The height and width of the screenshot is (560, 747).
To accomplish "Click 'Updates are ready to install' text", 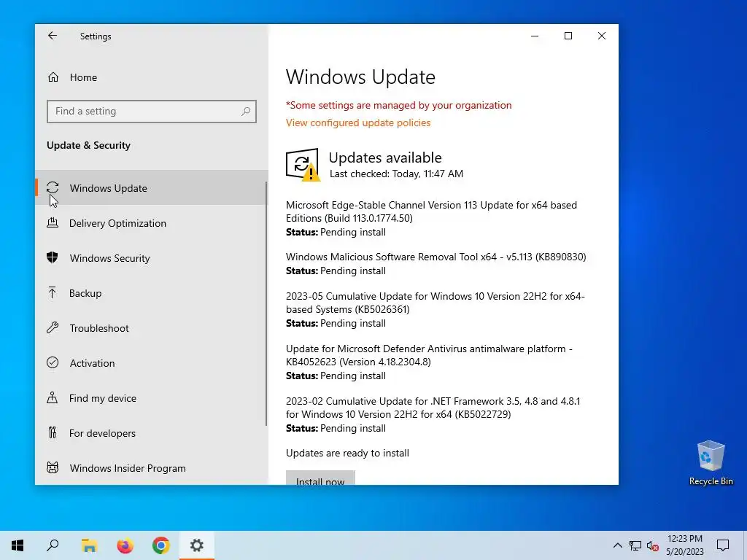I will [x=347, y=453].
